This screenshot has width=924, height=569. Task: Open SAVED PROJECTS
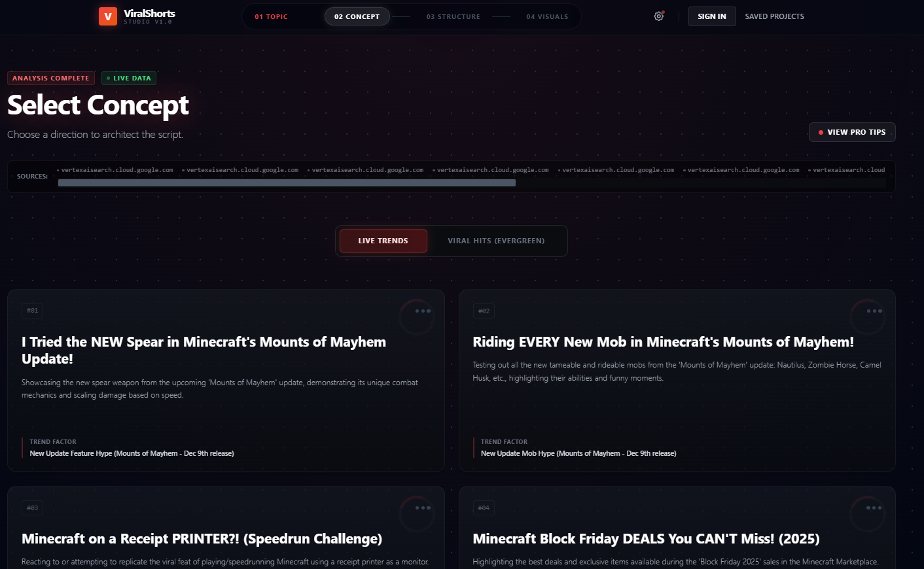click(x=774, y=16)
